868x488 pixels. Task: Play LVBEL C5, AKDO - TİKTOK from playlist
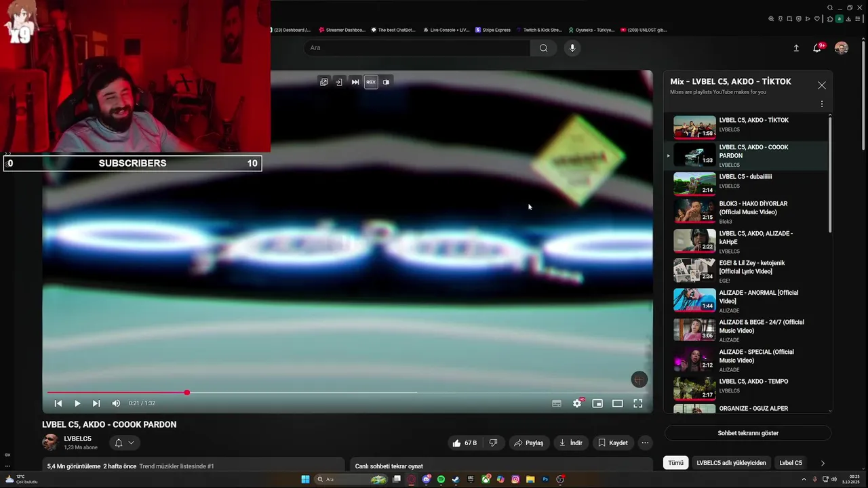click(746, 126)
